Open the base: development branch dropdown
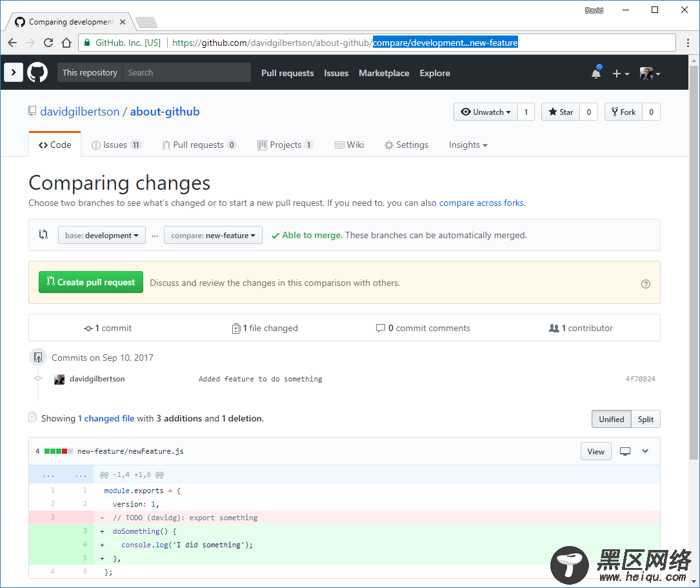Image resolution: width=700 pixels, height=588 pixels. click(102, 236)
